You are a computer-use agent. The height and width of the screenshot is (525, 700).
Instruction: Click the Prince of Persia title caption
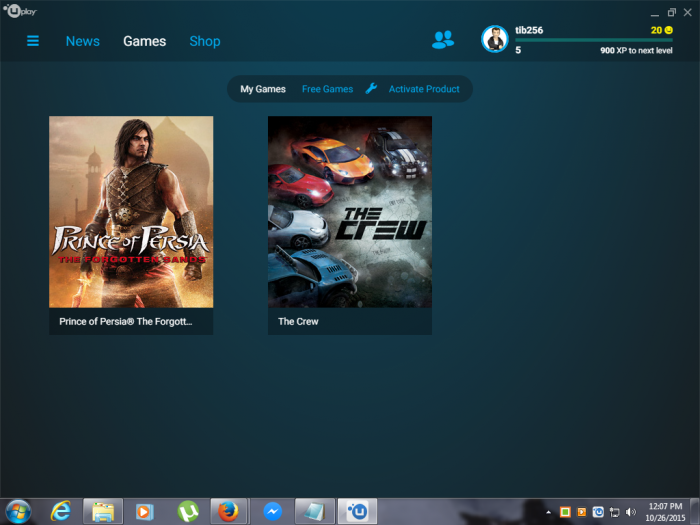coord(126,321)
